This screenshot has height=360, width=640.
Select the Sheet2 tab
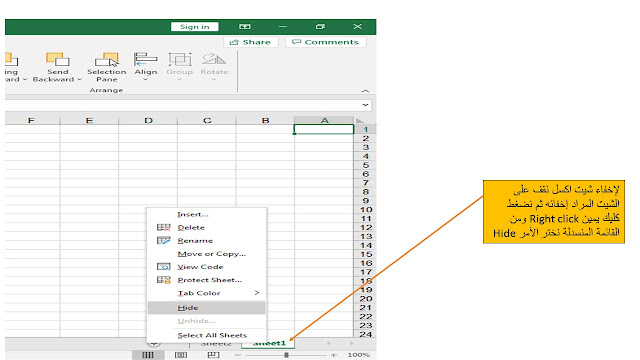point(216,344)
